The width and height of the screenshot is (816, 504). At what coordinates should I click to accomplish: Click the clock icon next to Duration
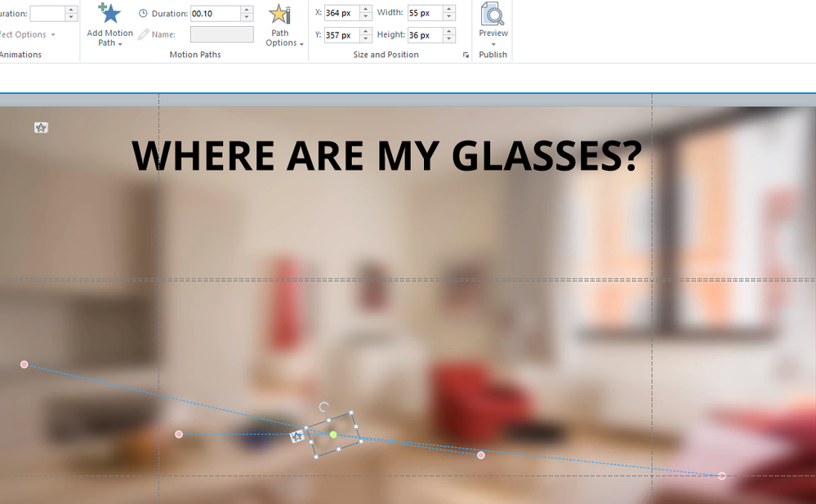tap(144, 14)
